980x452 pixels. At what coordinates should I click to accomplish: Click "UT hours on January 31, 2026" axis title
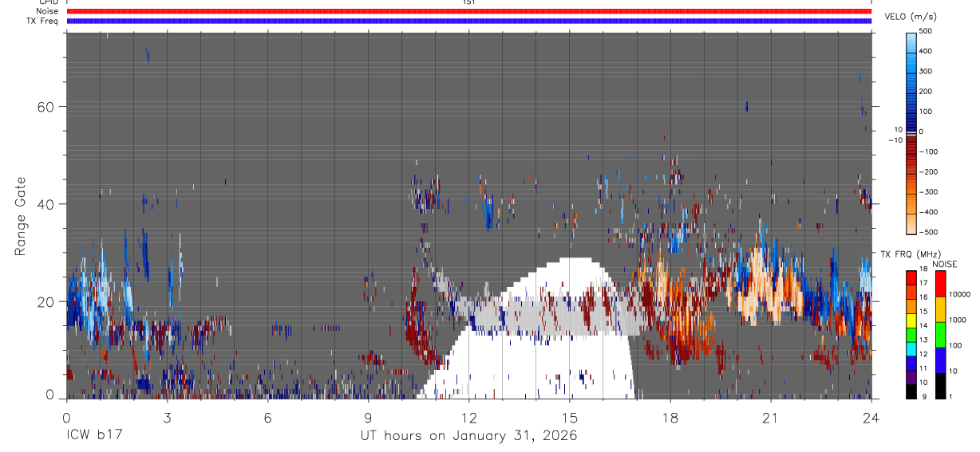(x=468, y=436)
